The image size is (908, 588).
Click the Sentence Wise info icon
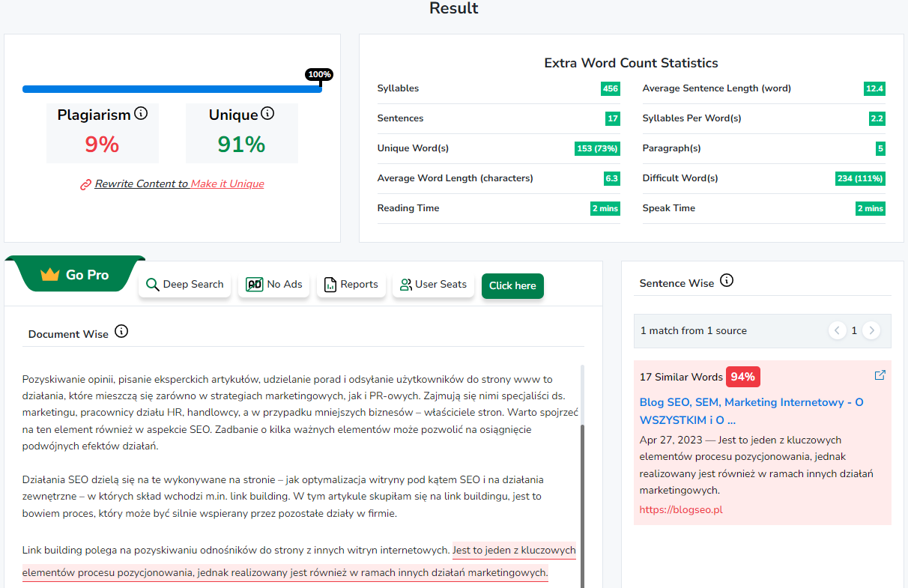[727, 281]
